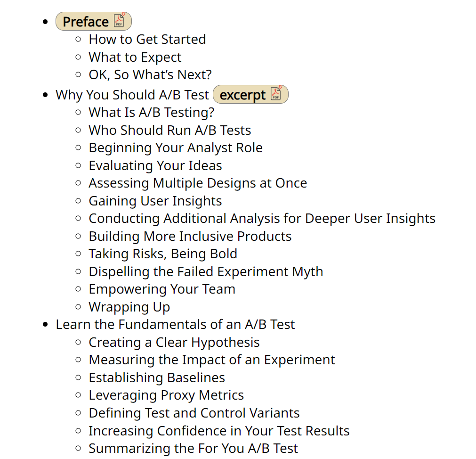Click 'Building More Inclusive Products' item

[190, 237]
